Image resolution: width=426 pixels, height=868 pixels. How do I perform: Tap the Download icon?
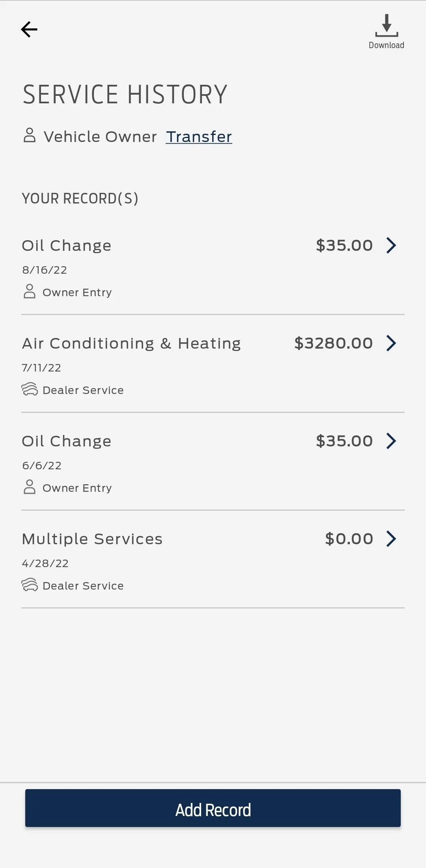click(387, 25)
